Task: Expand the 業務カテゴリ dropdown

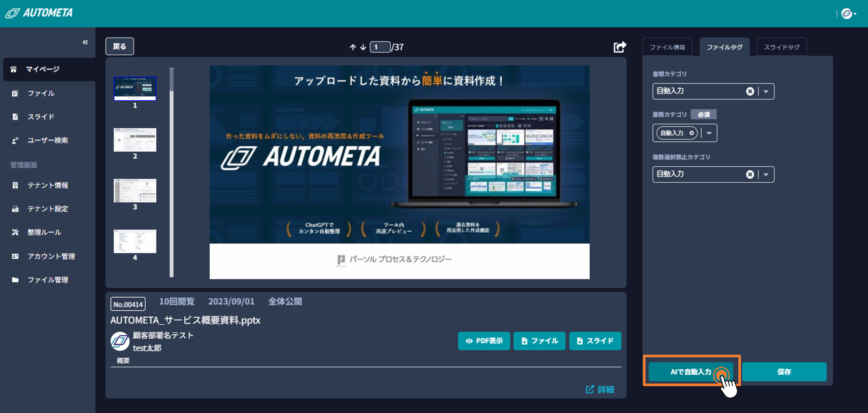Action: click(709, 133)
